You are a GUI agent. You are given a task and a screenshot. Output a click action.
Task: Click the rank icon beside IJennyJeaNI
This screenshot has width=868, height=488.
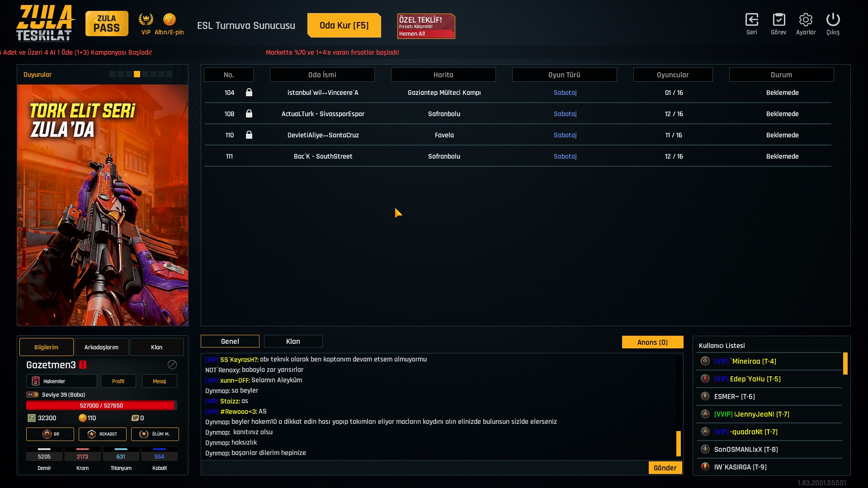tap(705, 414)
